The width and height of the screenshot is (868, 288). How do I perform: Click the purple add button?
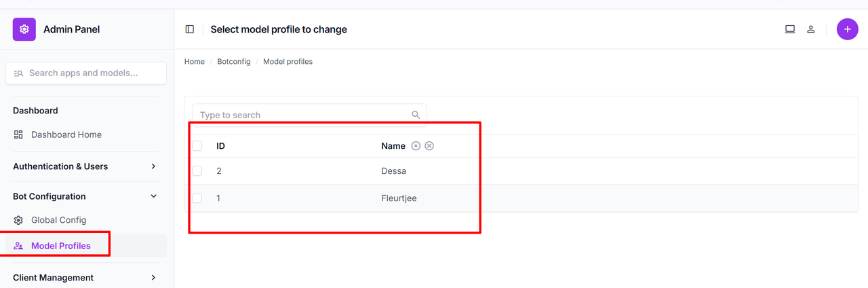click(x=847, y=29)
